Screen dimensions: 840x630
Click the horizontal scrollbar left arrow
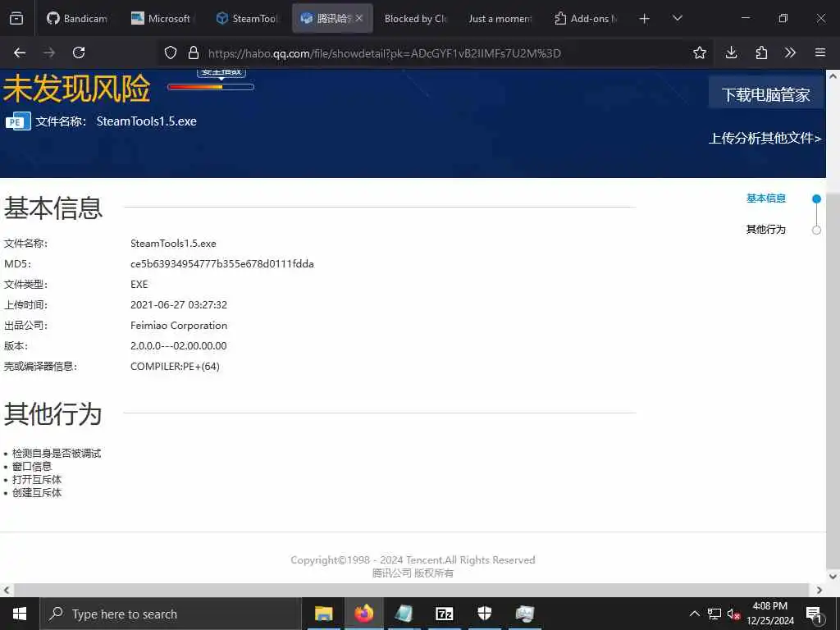point(7,590)
